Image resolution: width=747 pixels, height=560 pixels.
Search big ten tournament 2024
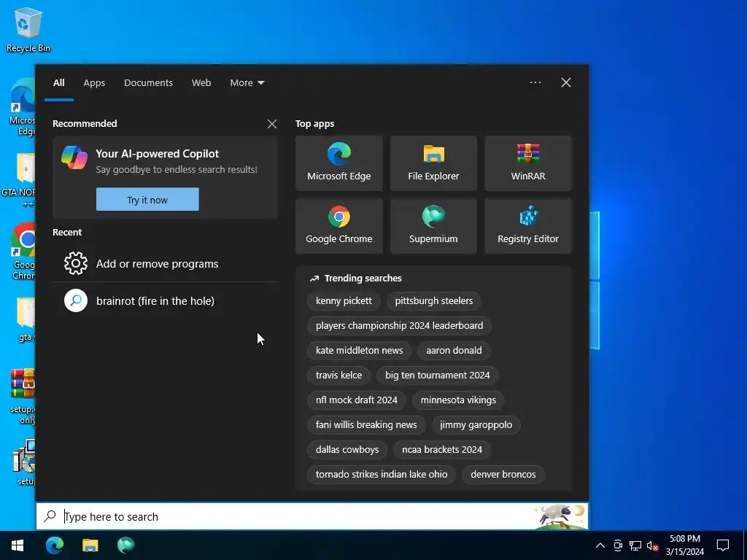point(438,375)
